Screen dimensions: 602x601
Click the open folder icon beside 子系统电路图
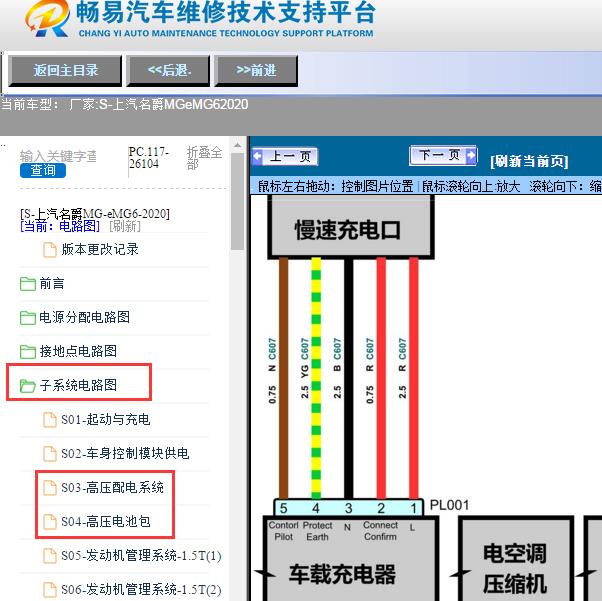[x=28, y=386]
